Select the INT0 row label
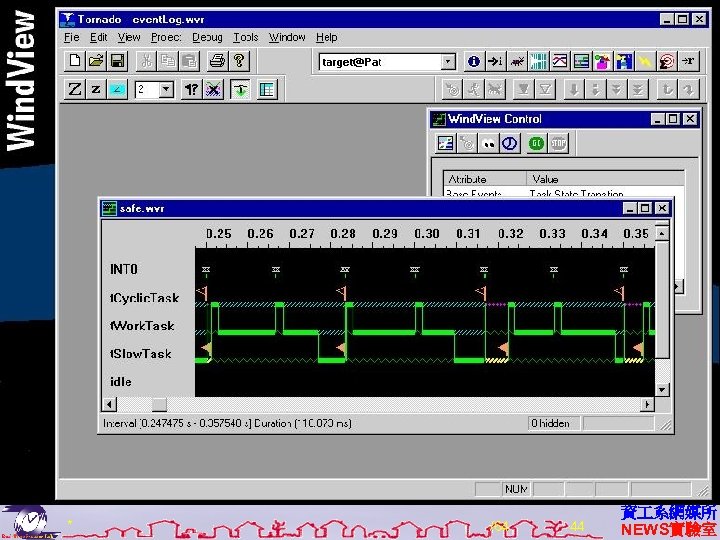Screen dimensions: 720x540 click(124, 269)
